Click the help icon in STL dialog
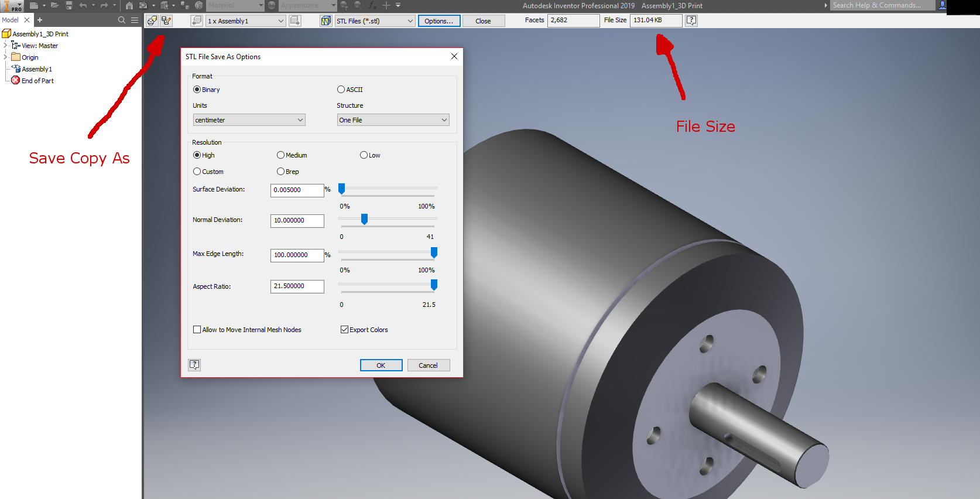The height and width of the screenshot is (499, 980). click(194, 365)
